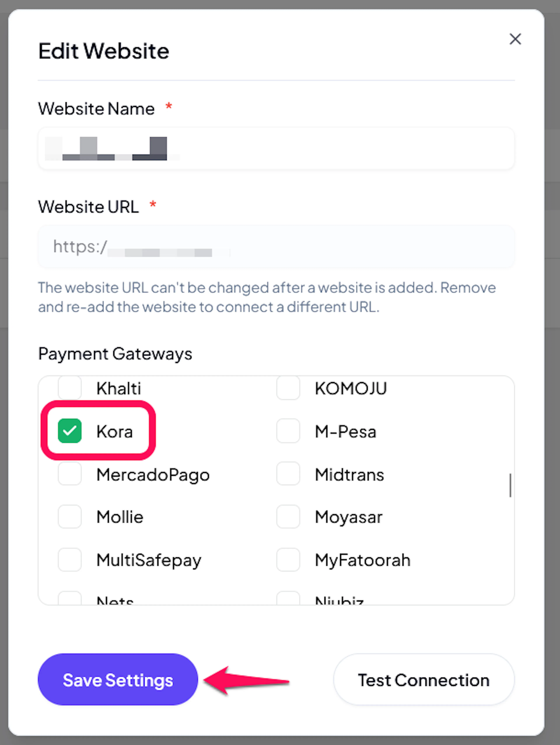560x745 pixels.
Task: Enable the MyFatoorah gateway
Action: [x=288, y=559]
